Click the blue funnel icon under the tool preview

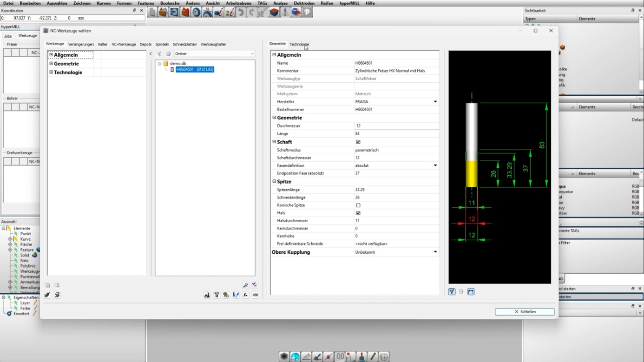[x=452, y=292]
